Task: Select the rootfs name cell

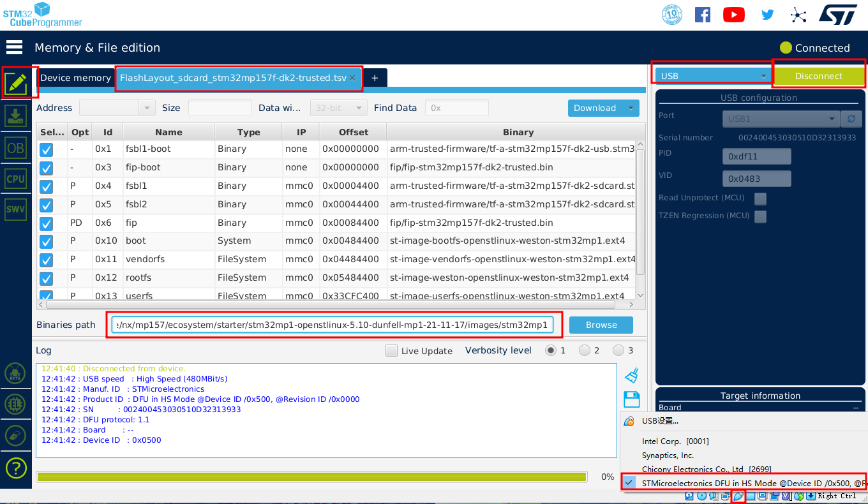Action: pos(168,278)
